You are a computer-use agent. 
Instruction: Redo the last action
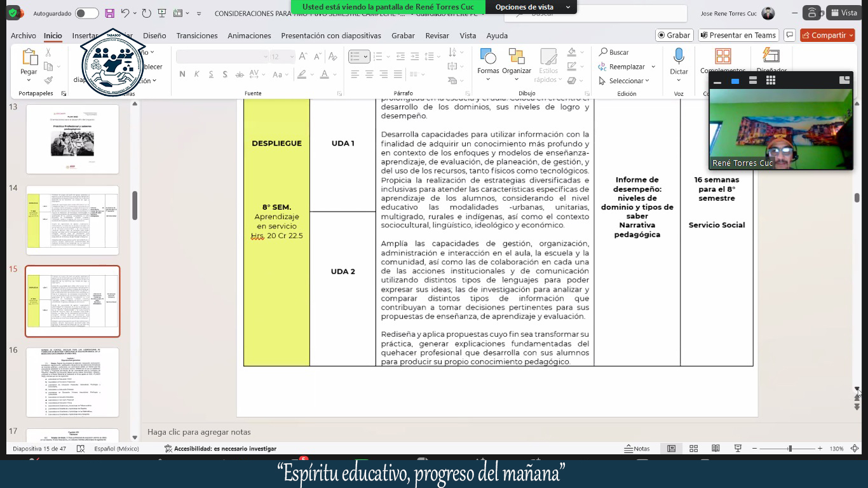point(147,13)
